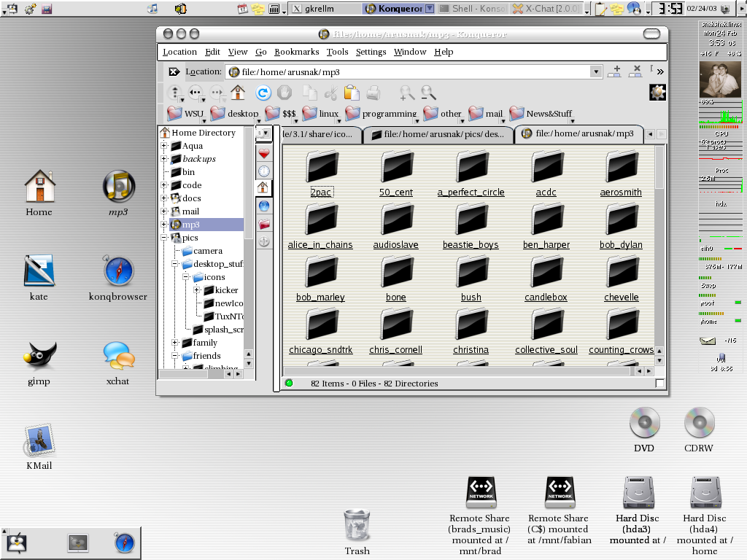Collapse the desktop_stuff tree node
747x560 pixels.
[175, 263]
